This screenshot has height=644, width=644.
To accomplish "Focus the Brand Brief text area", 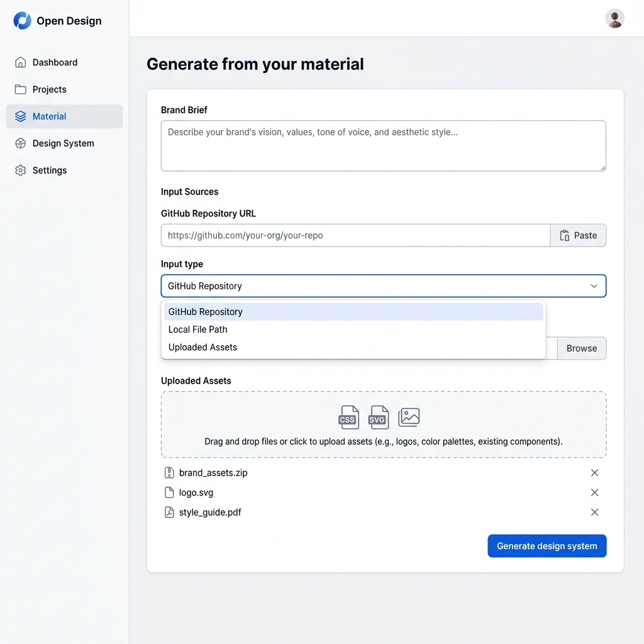I will click(x=383, y=146).
